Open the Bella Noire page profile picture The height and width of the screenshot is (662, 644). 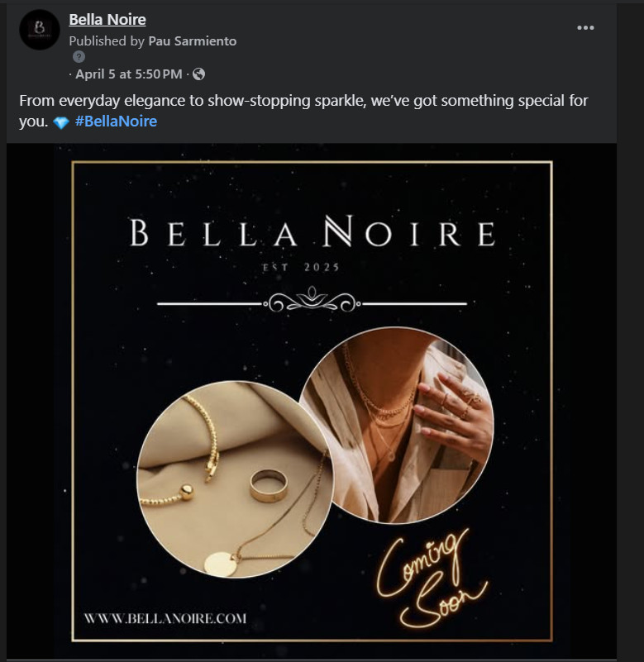40,31
